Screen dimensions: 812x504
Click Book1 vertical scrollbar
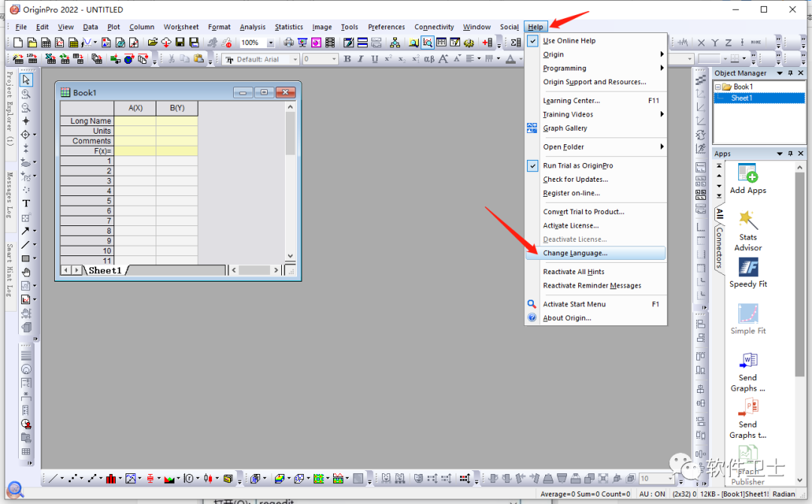click(290, 181)
